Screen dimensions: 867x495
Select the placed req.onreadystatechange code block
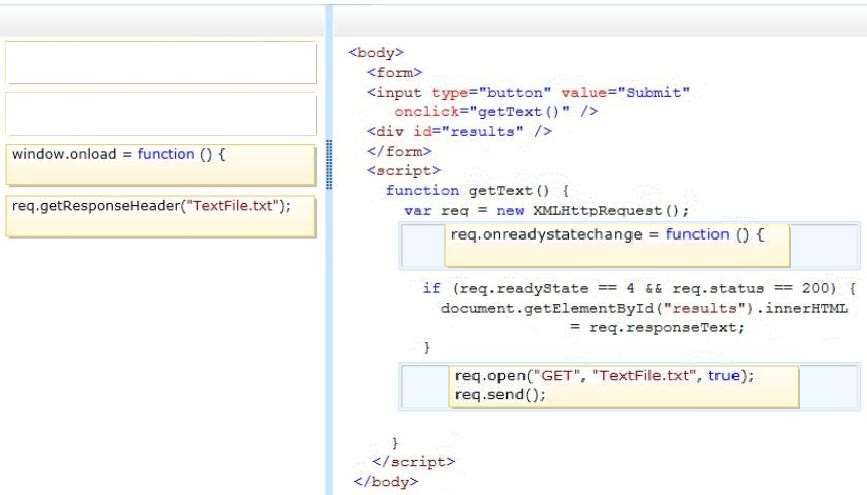click(x=618, y=245)
